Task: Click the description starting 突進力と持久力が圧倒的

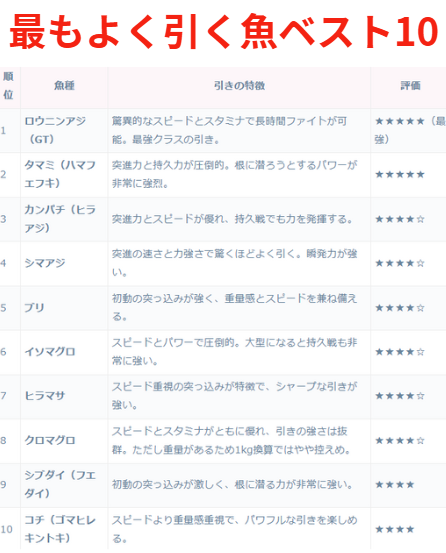Action: [x=234, y=174]
